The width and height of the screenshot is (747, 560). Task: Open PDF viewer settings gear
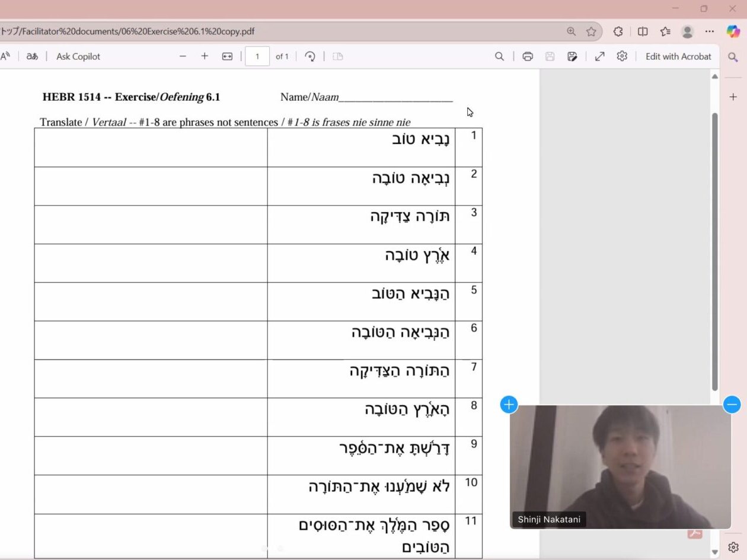coord(621,56)
